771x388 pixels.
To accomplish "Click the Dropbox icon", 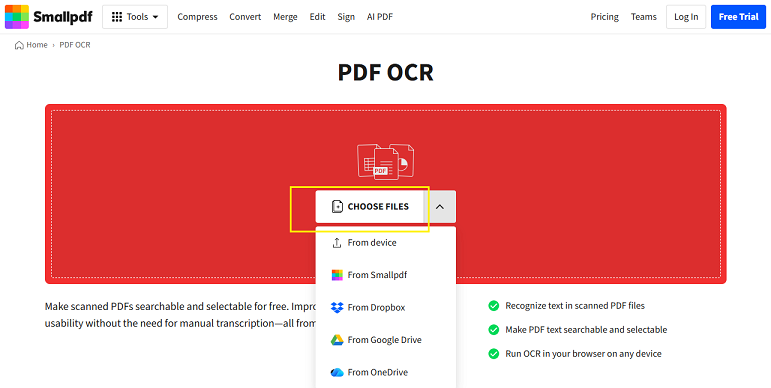I will pyautogui.click(x=337, y=307).
